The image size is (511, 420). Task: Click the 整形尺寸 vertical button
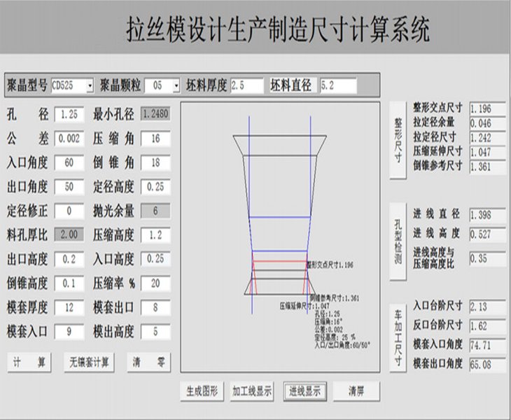tap(398, 140)
